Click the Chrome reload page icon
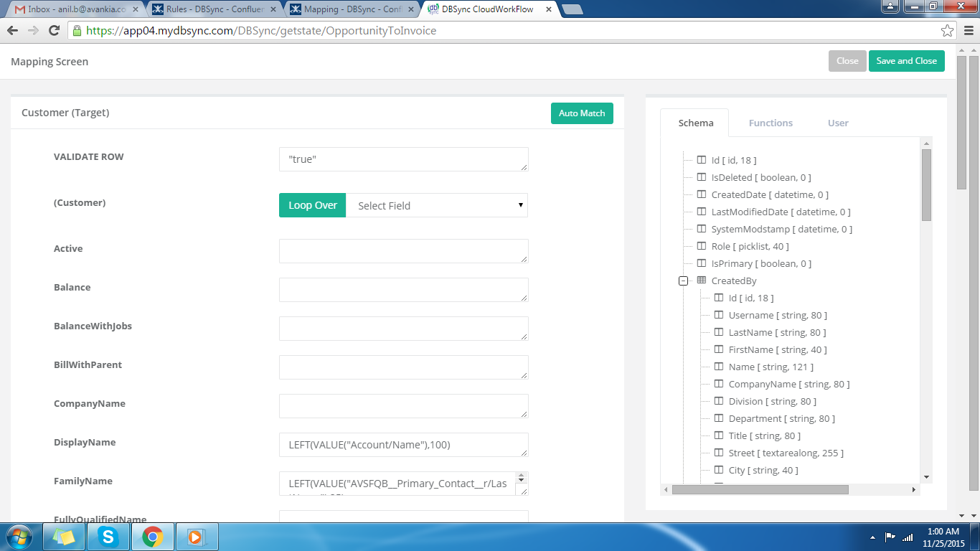The image size is (980, 551). [x=54, y=31]
